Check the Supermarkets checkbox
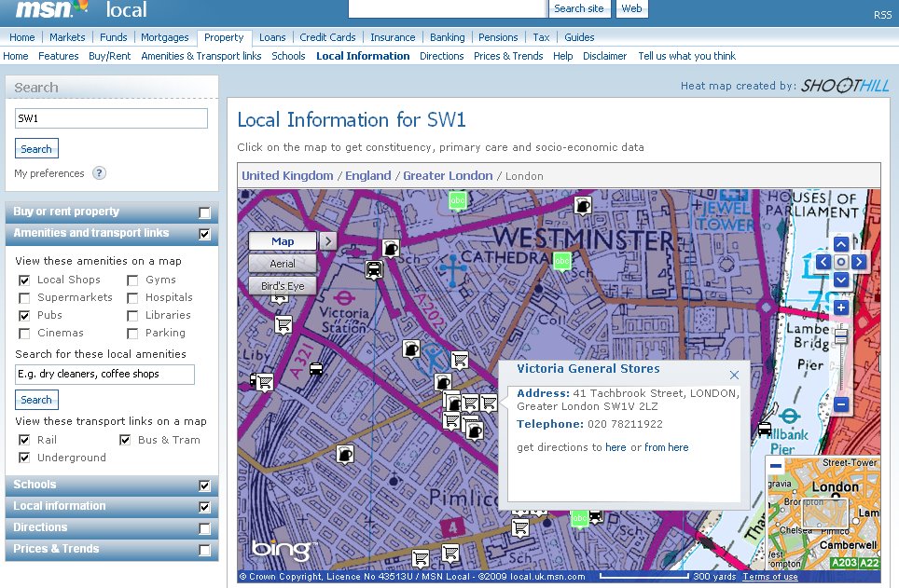Image resolution: width=899 pixels, height=588 pixels. tap(24, 298)
